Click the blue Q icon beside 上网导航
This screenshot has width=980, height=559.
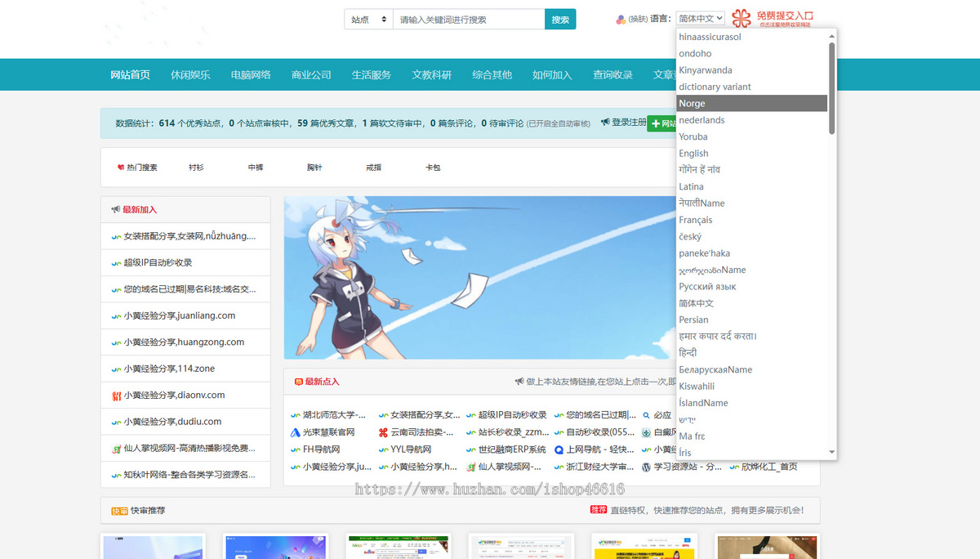point(559,449)
